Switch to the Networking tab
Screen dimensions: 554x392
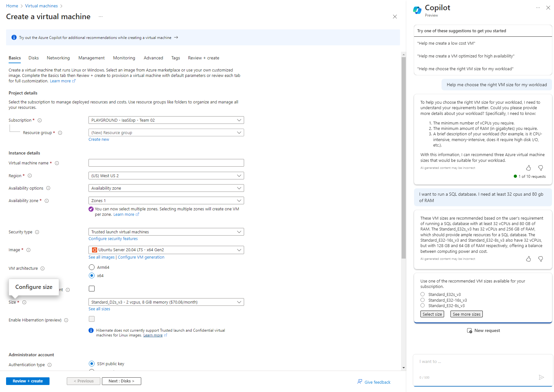pos(58,58)
